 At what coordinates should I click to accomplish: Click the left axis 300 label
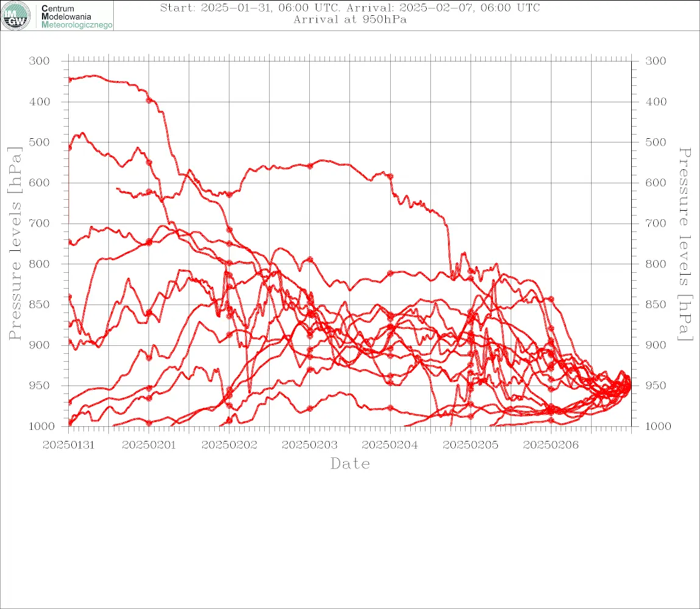pos(40,61)
